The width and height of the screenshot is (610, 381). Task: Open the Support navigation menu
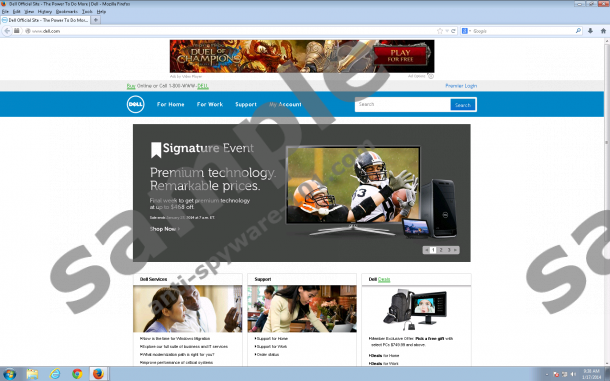click(x=246, y=104)
